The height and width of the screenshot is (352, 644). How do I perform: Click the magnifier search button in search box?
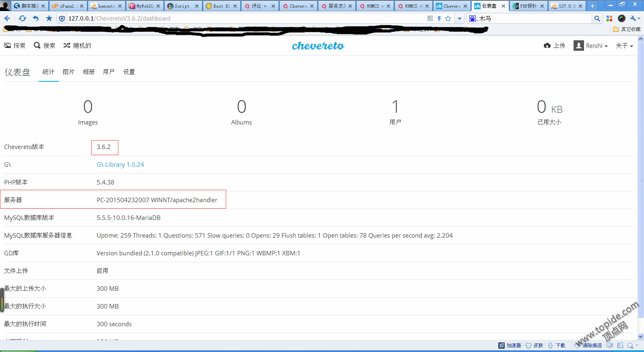tap(597, 19)
